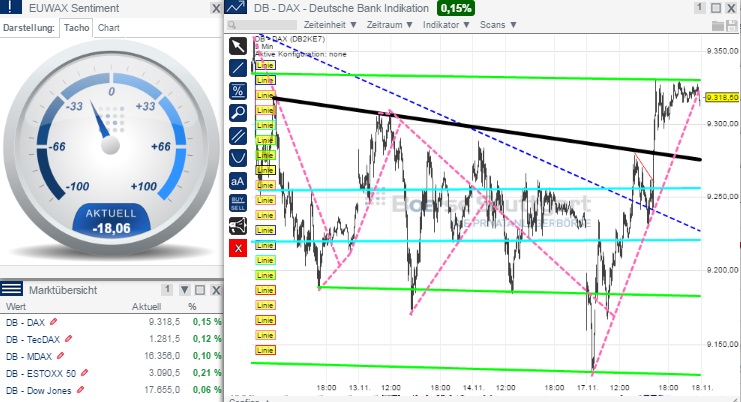Click pencil icon next to DB - TecDAX

(69, 339)
